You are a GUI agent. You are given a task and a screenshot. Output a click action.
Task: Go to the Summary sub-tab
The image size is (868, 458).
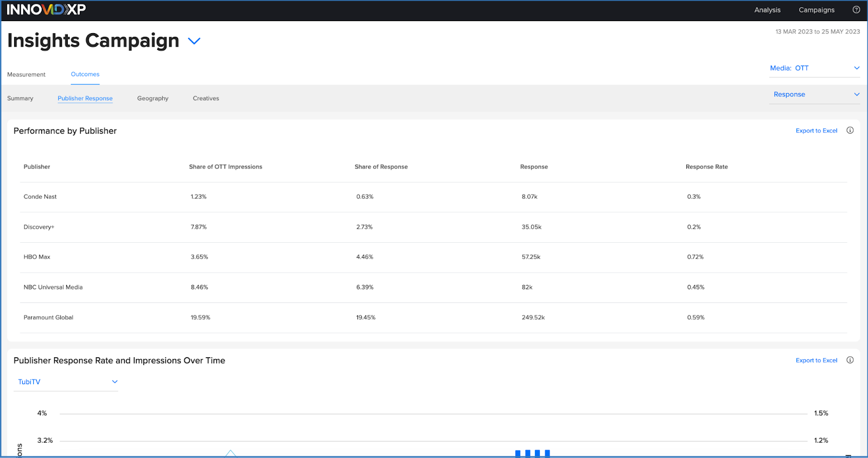tap(20, 98)
